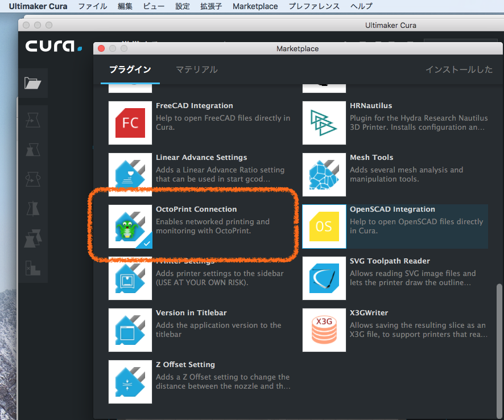Select the Version in Titlebar plugin icon
Screen dimensions: 504x420
130,330
